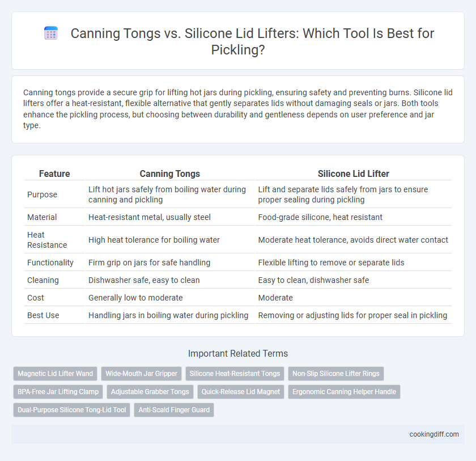The image size is (476, 461).
Task: Open the Silicone Heat-Resistant Tongs tag
Action: (235, 374)
